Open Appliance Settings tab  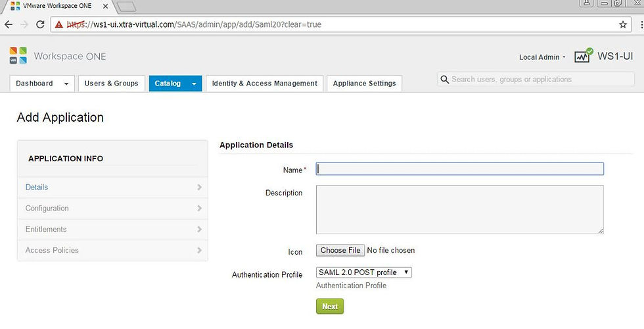coord(364,84)
